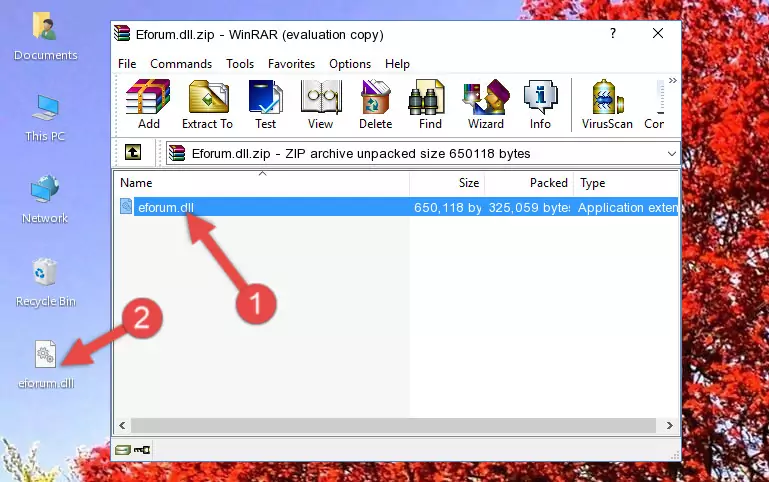Open the File menu
This screenshot has width=769, height=482.
coord(127,64)
